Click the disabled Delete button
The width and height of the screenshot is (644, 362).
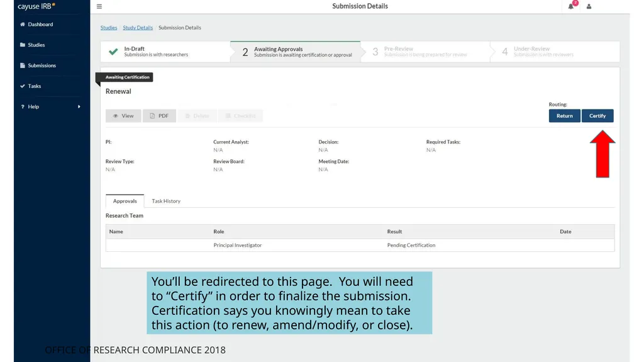pyautogui.click(x=197, y=116)
